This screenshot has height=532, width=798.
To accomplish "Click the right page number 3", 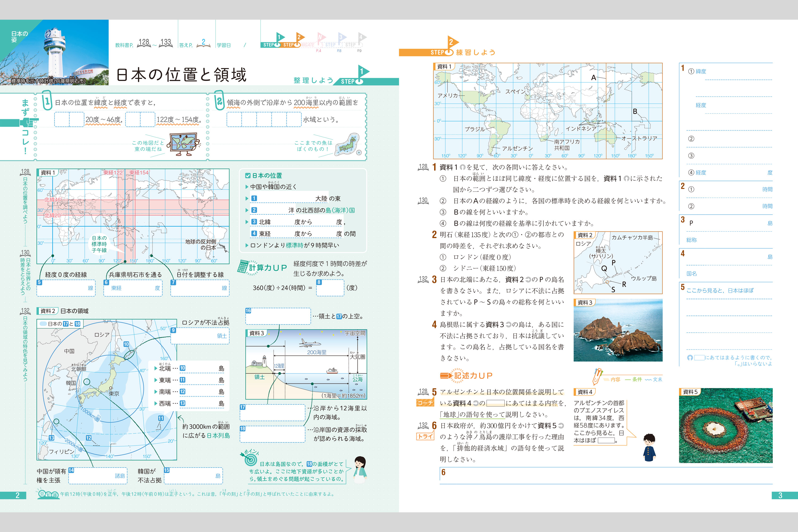I will 780,495.
